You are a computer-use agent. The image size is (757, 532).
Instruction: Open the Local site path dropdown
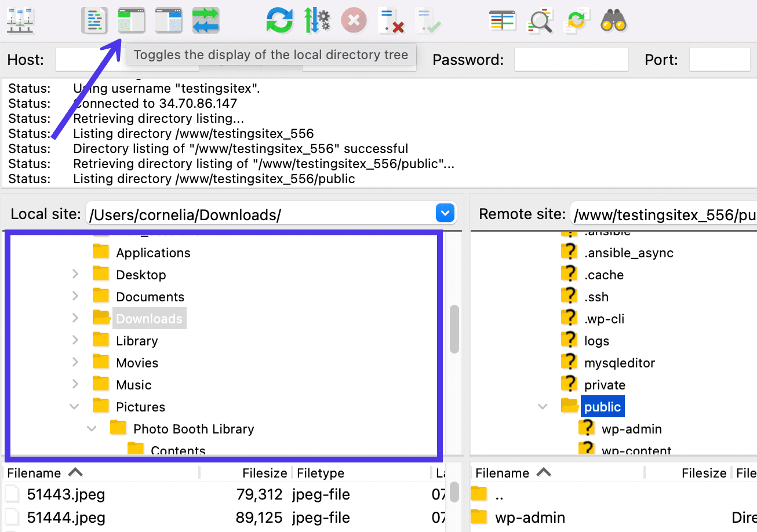pos(445,213)
